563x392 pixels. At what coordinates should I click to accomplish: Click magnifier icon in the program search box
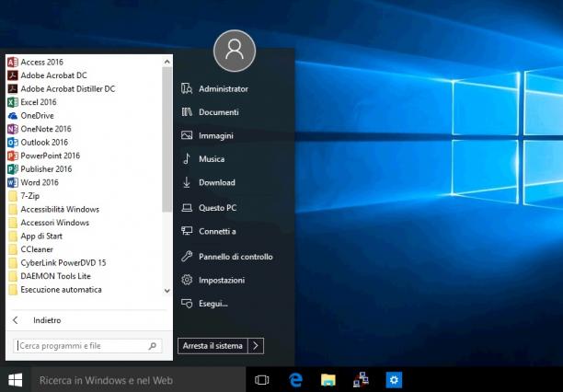click(153, 346)
